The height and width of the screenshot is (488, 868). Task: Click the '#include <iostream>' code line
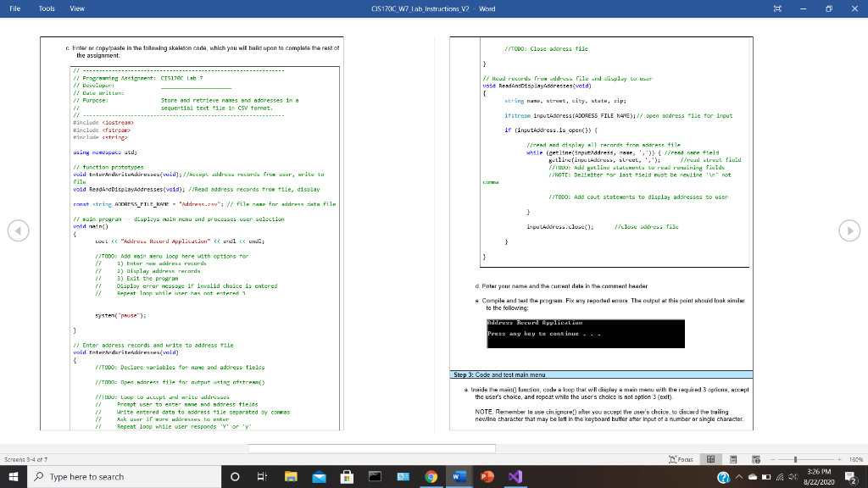point(103,122)
